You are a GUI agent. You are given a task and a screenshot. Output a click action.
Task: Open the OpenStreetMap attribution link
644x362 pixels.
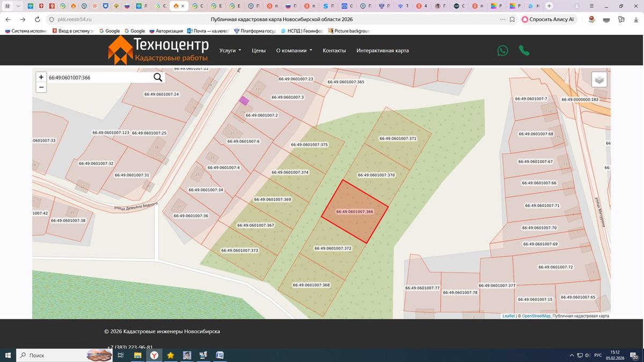pyautogui.click(x=536, y=316)
